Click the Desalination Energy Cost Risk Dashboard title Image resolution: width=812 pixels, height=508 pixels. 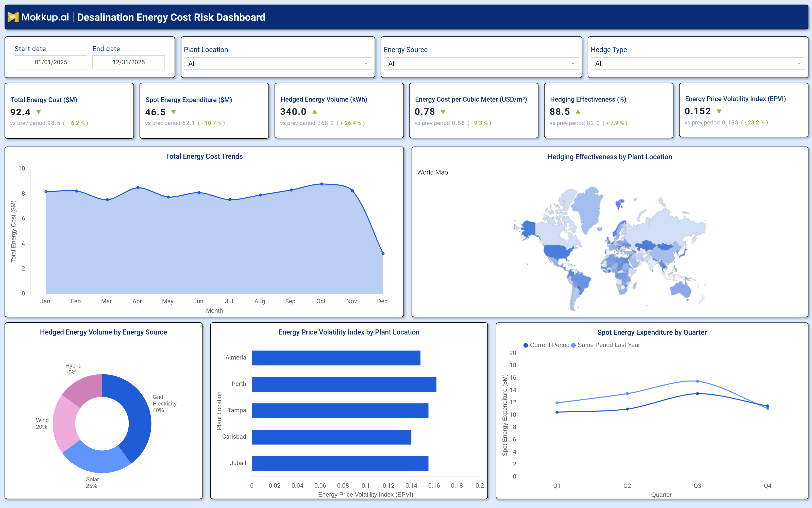coord(171,17)
